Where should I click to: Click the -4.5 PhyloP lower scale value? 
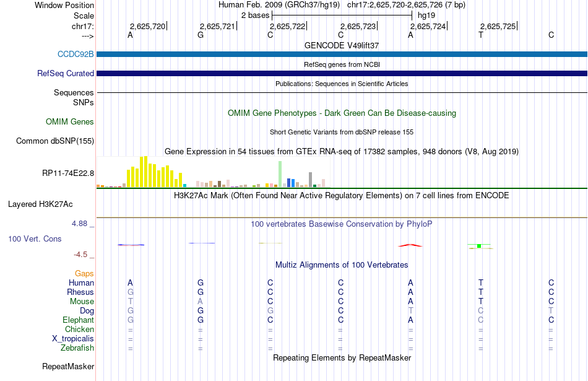point(80,255)
